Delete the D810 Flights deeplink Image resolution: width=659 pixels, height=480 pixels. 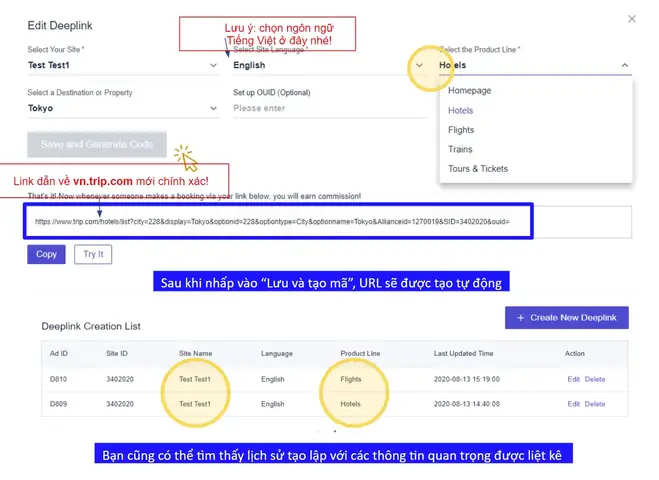coord(595,379)
